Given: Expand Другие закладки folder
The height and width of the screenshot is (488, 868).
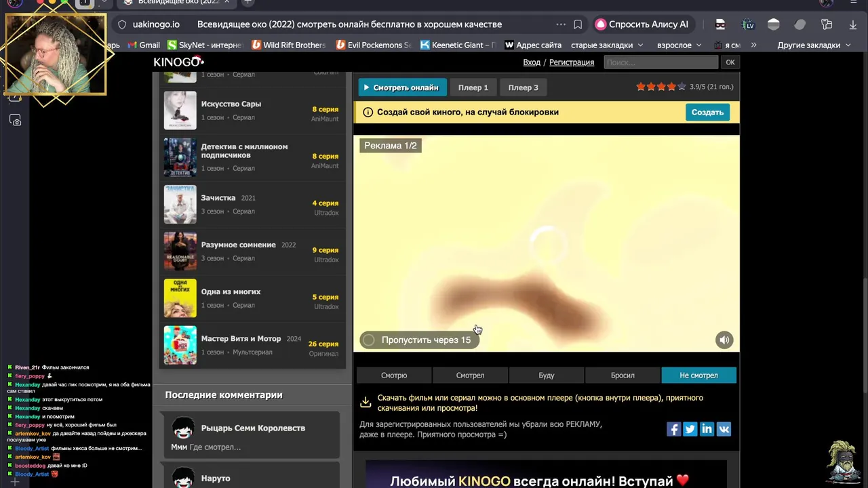Looking at the screenshot, I should 813,45.
